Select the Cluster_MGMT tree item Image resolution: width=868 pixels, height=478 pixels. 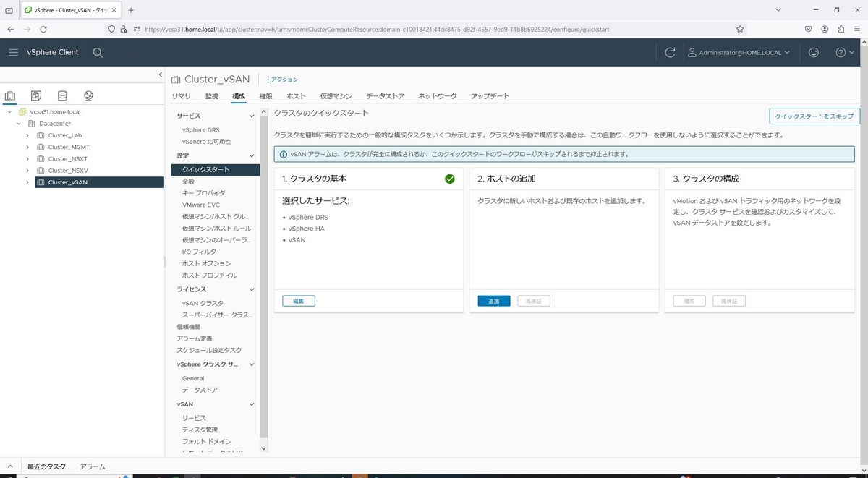[69, 147]
